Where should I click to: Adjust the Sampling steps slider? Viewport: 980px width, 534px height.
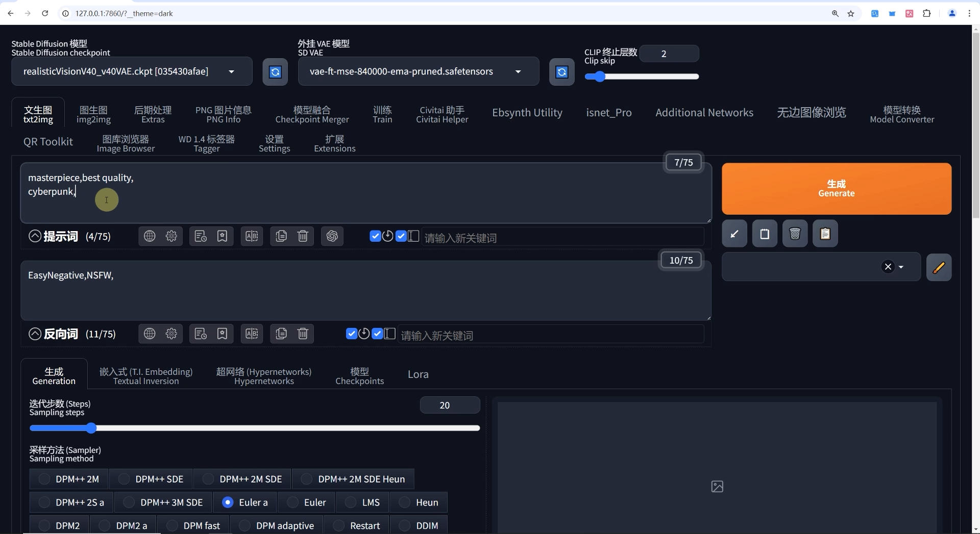pos(255,428)
